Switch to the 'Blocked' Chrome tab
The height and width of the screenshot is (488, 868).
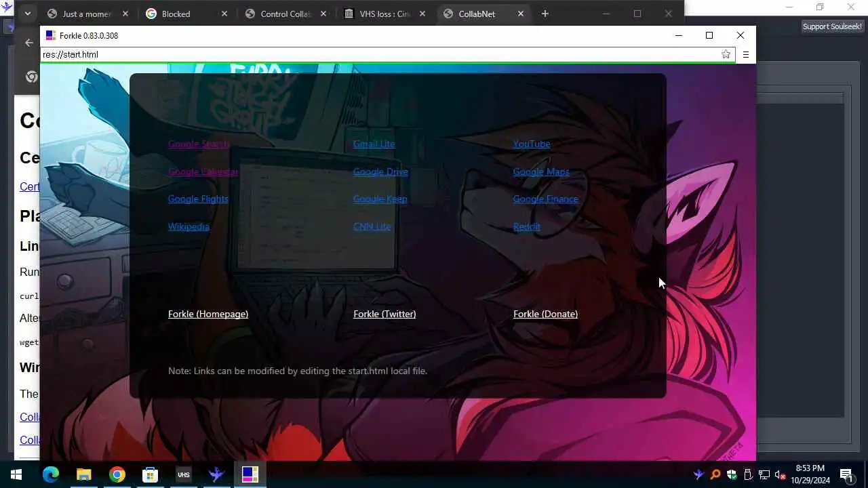point(176,14)
